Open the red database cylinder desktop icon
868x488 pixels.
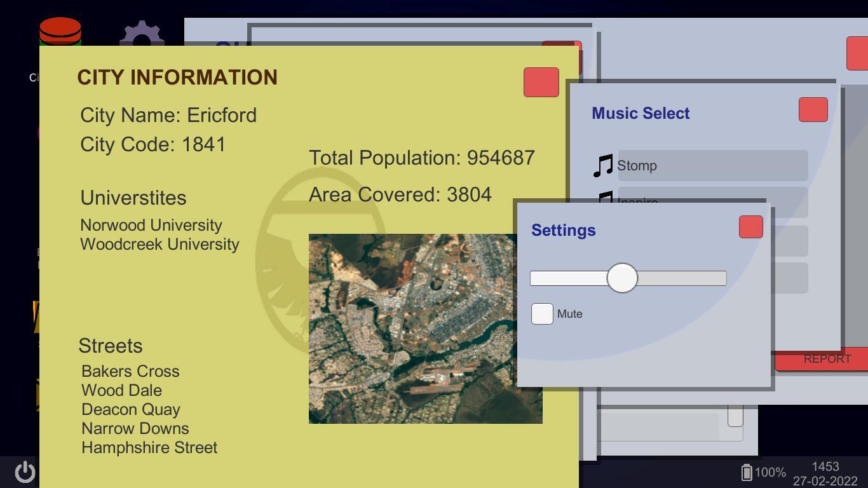click(x=60, y=32)
